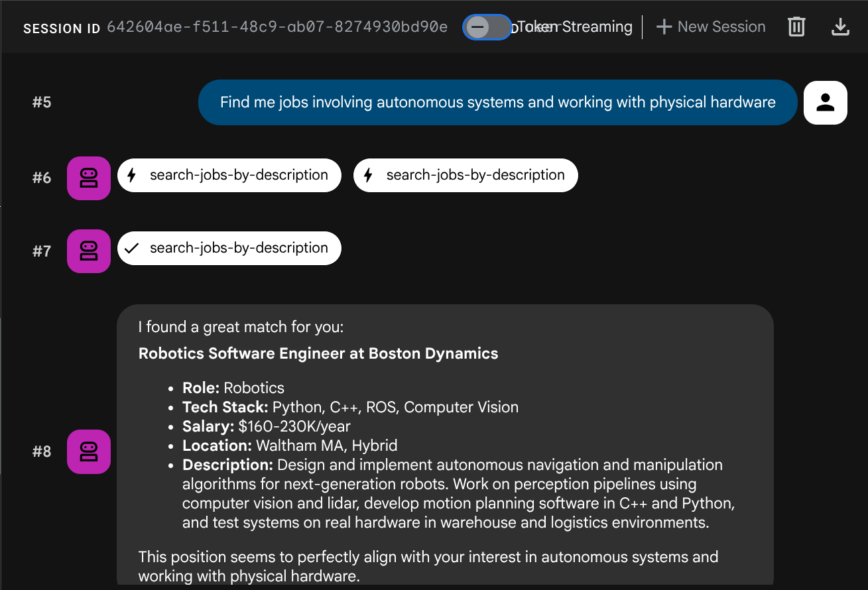Open second search-jobs-by-description call in event #6
Viewport: 868px width, 590px height.
[x=465, y=176]
